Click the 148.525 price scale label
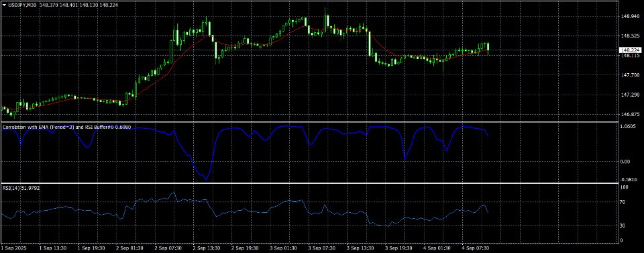 [630, 36]
